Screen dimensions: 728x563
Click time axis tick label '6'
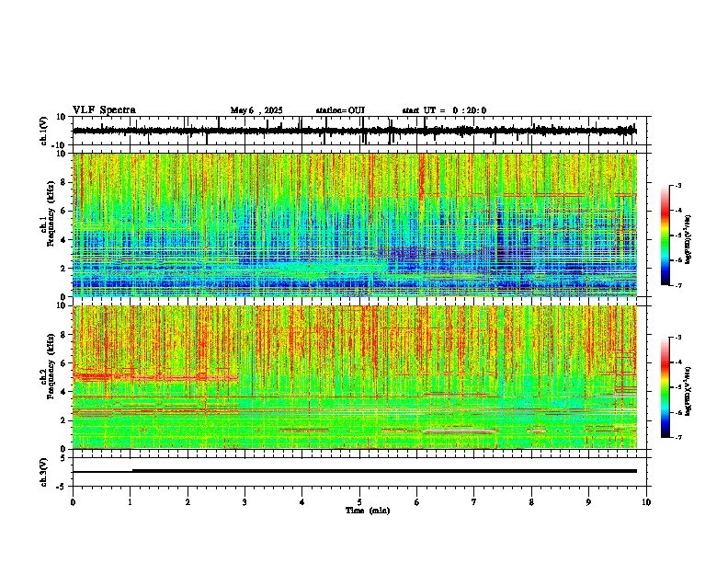[x=416, y=502]
